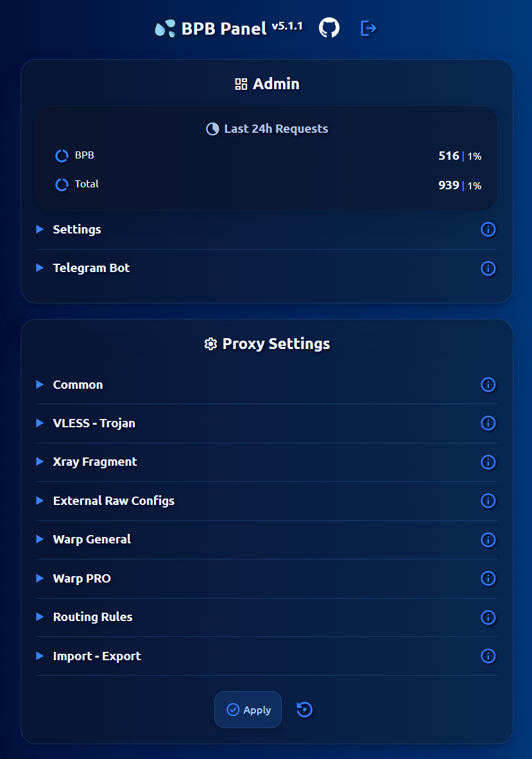532x759 pixels.
Task: Click the Import - Export label
Action: click(97, 656)
